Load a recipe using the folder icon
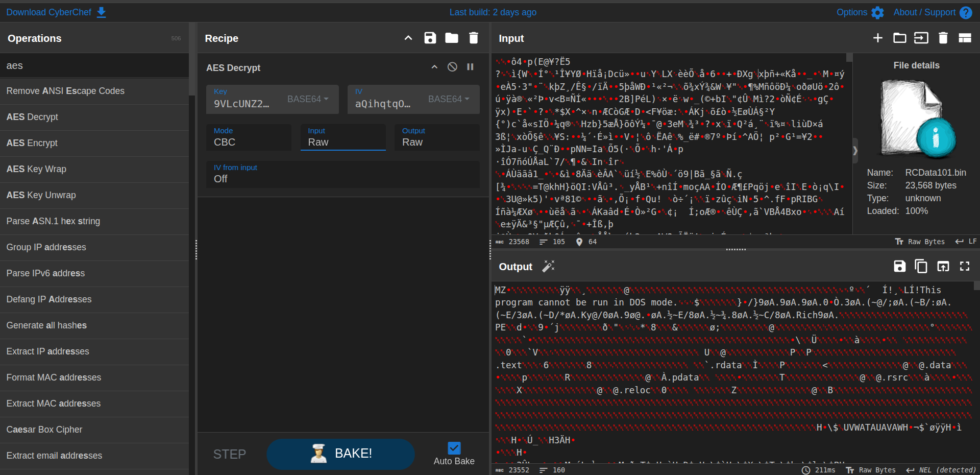The image size is (980, 475). pyautogui.click(x=452, y=38)
